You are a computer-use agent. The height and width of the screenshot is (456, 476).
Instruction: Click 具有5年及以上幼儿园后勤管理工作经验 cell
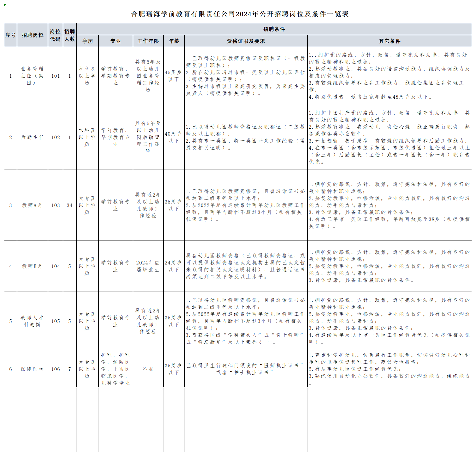coord(148,137)
